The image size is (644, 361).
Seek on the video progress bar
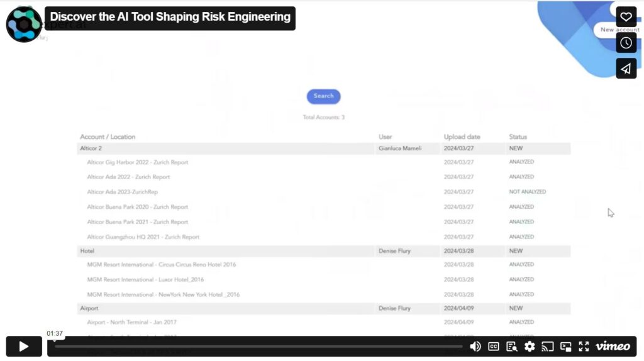(x=258, y=347)
